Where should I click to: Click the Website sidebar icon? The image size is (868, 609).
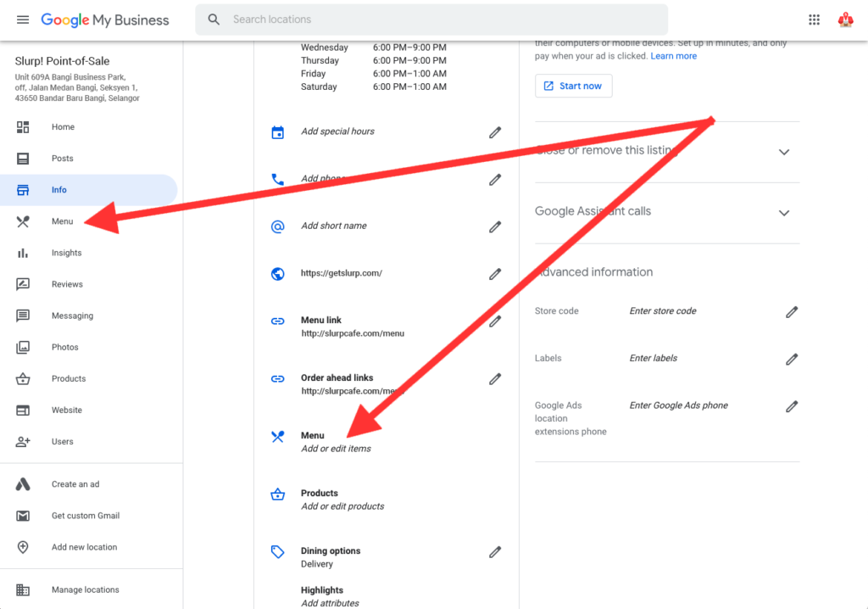click(x=23, y=411)
